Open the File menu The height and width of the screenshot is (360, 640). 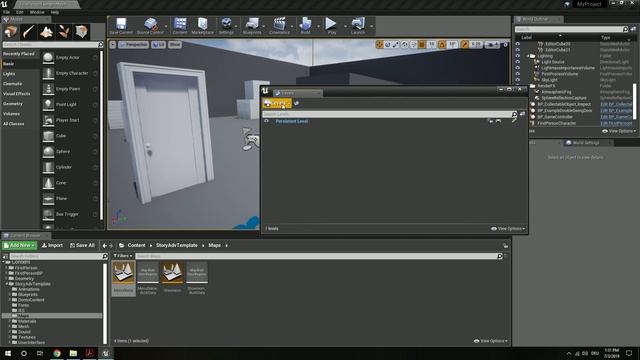(x=7, y=12)
